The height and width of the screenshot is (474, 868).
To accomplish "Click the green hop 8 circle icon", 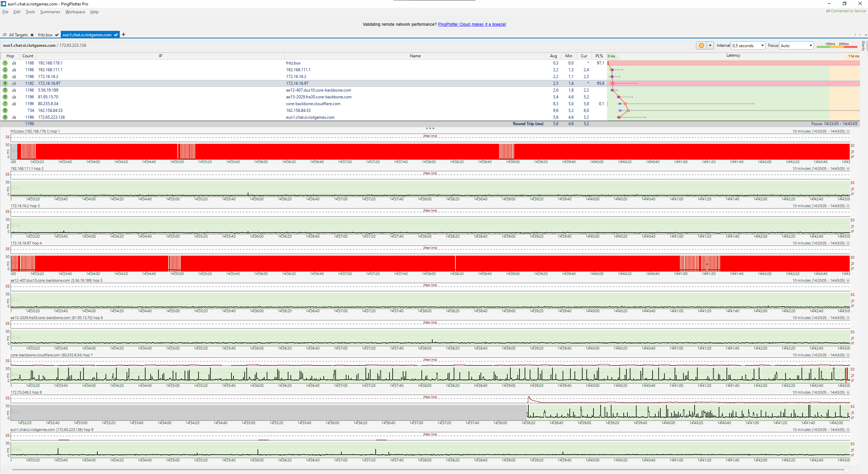I will click(5, 111).
